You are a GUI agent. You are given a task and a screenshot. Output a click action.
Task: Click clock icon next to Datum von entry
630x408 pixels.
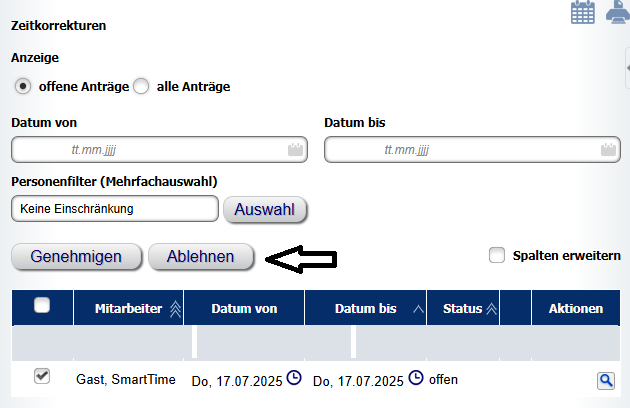coord(294,378)
